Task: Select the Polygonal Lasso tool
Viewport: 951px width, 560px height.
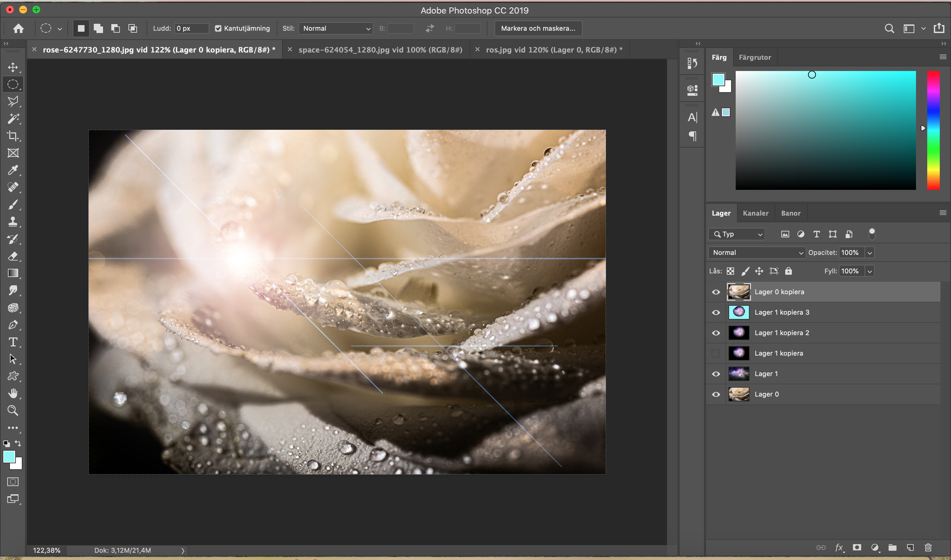Action: [x=13, y=101]
